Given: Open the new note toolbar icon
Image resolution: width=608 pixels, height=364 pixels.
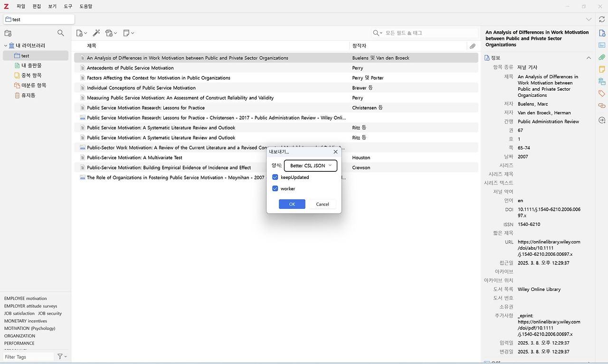Looking at the screenshot, I should pos(128,33).
